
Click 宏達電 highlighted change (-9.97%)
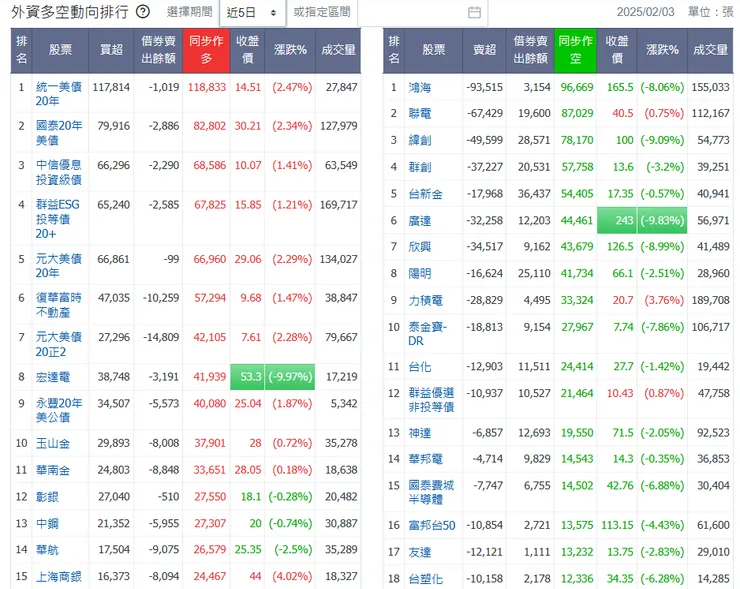[290, 377]
